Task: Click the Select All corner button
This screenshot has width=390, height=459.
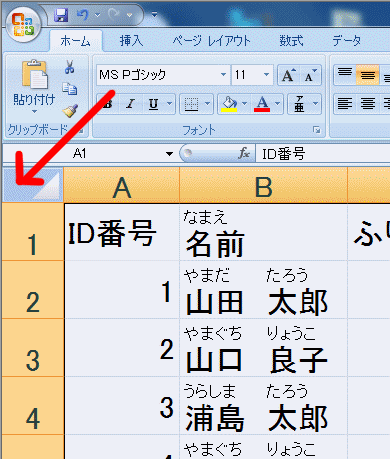Action: (x=33, y=185)
